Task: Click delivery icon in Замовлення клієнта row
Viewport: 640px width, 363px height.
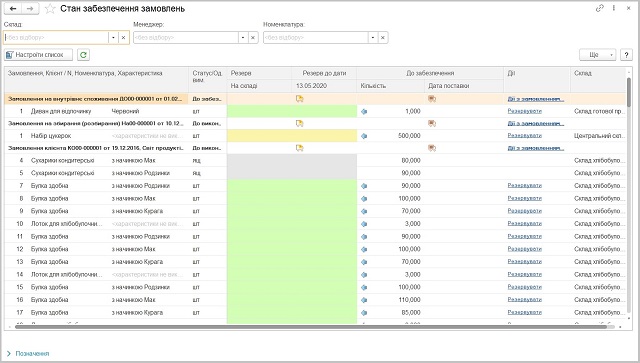Action: point(432,148)
